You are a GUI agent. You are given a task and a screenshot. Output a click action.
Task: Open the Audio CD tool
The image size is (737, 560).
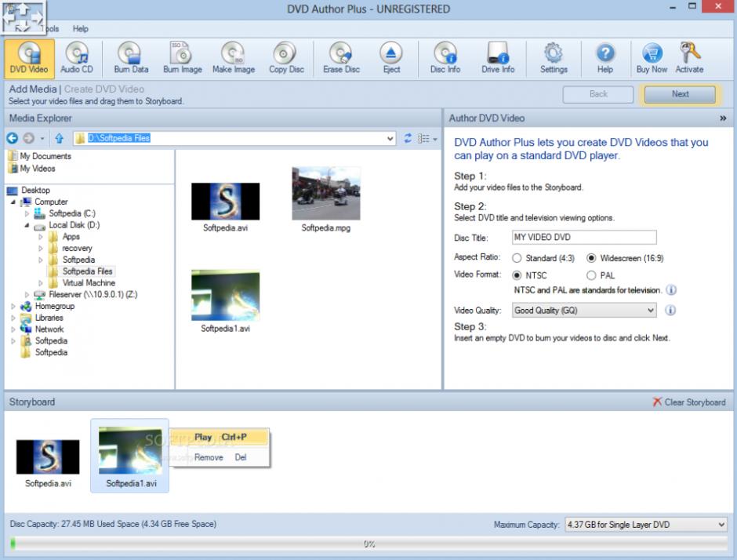click(x=77, y=58)
